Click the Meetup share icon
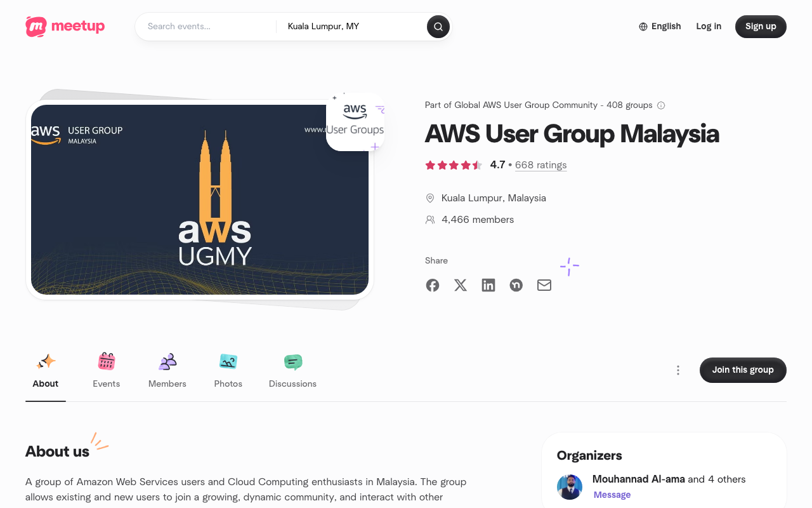The image size is (812, 508). (516, 285)
